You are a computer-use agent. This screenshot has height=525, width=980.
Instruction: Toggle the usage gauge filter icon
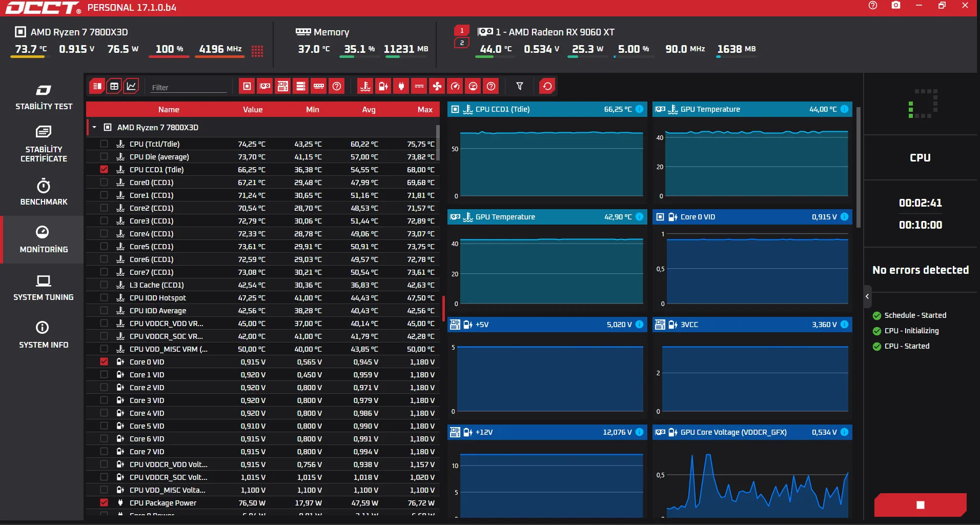coord(473,86)
